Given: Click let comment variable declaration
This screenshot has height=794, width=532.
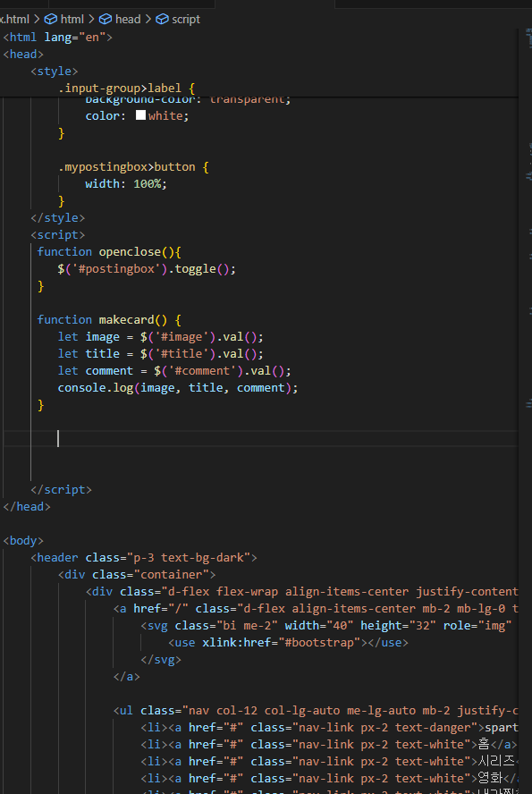Looking at the screenshot, I should click(x=174, y=371).
